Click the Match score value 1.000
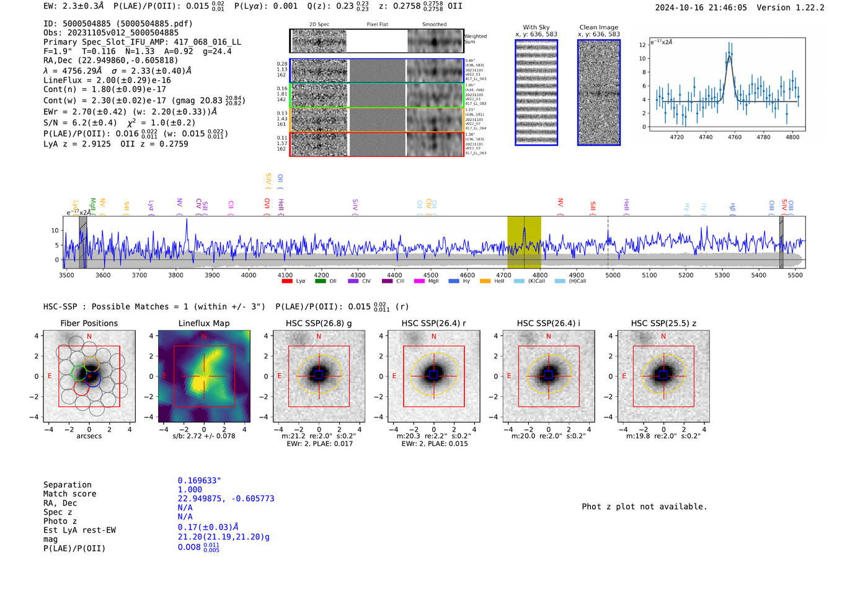868x591 pixels. [190, 490]
